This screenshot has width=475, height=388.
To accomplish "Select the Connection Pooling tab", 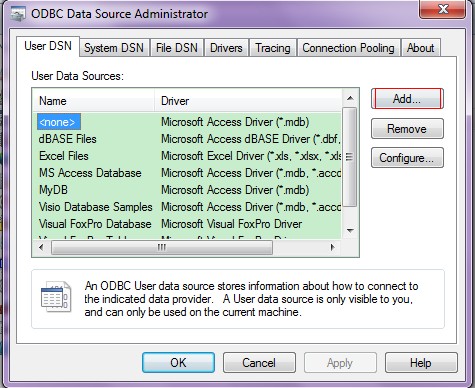I will 348,48.
